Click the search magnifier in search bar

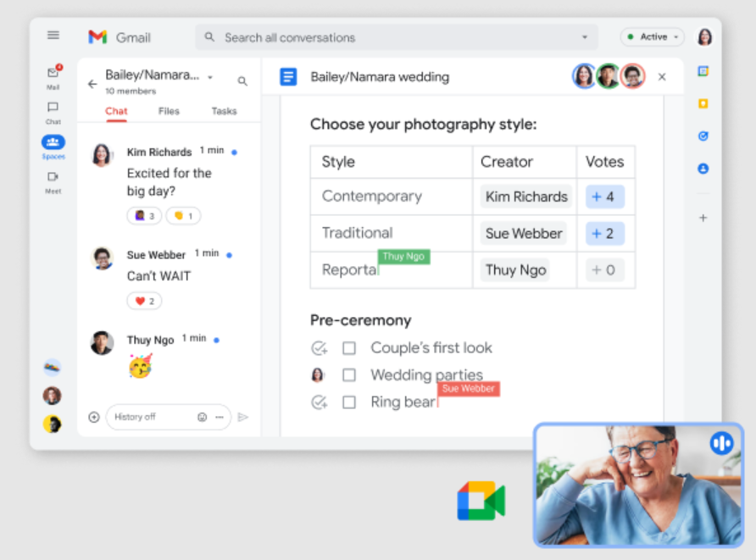tap(209, 37)
